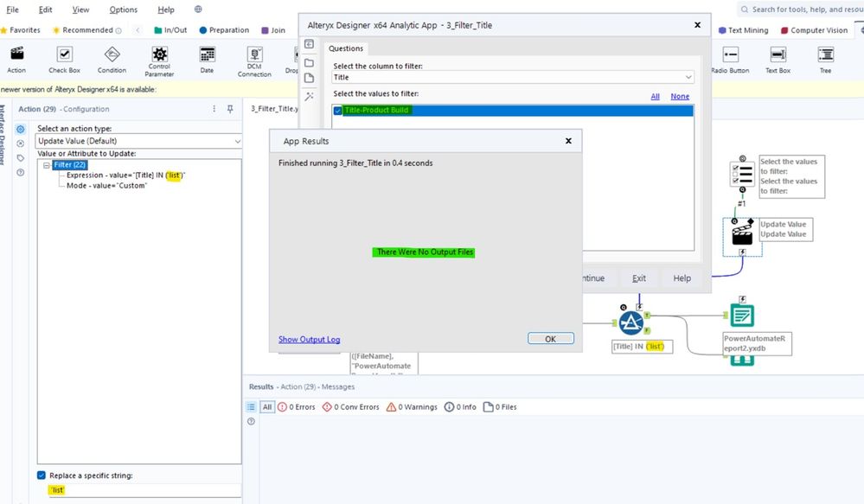Open the File menu
Image resolution: width=864 pixels, height=504 pixels.
coord(12,10)
